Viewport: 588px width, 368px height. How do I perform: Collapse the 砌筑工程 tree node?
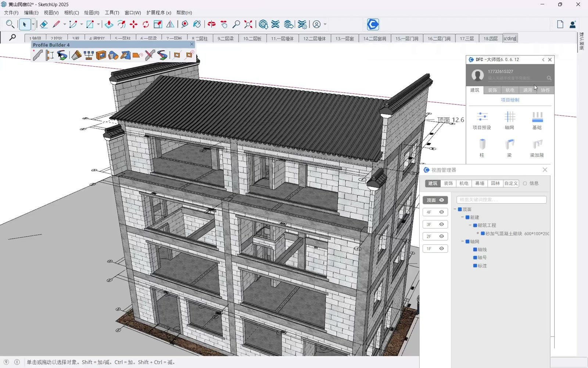coord(470,225)
